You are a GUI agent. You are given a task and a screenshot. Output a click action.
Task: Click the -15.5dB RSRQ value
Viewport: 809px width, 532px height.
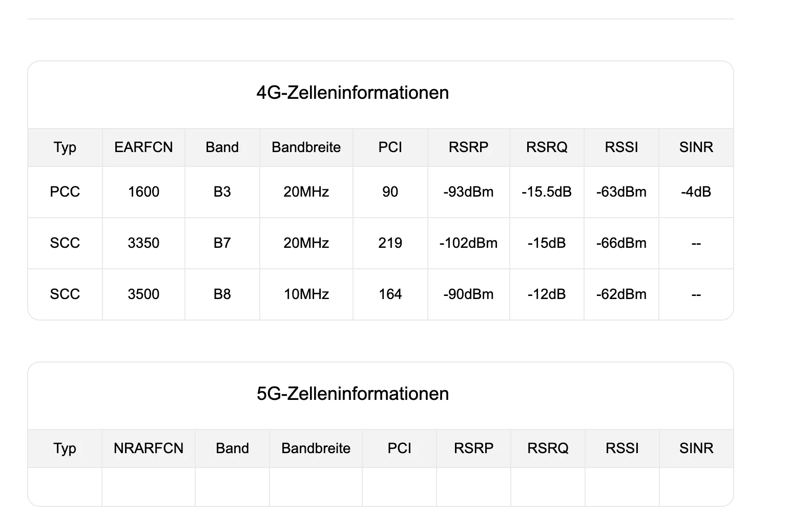pos(547,192)
